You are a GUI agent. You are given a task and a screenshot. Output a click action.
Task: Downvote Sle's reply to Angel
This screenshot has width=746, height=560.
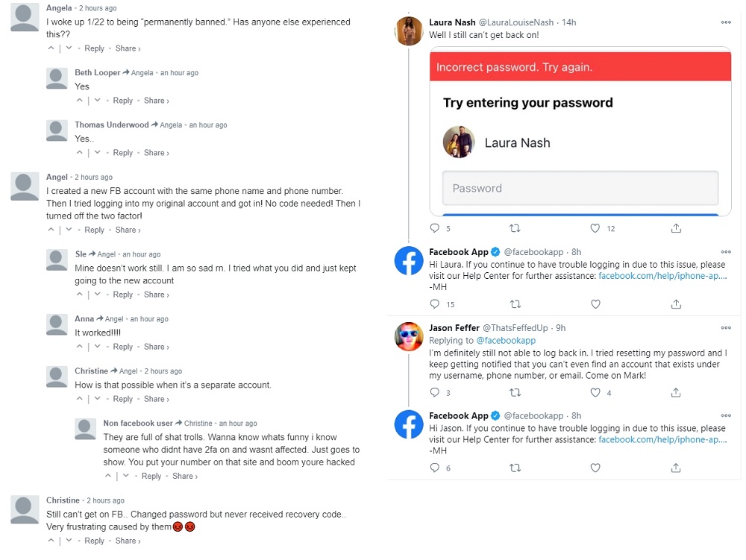tap(98, 295)
